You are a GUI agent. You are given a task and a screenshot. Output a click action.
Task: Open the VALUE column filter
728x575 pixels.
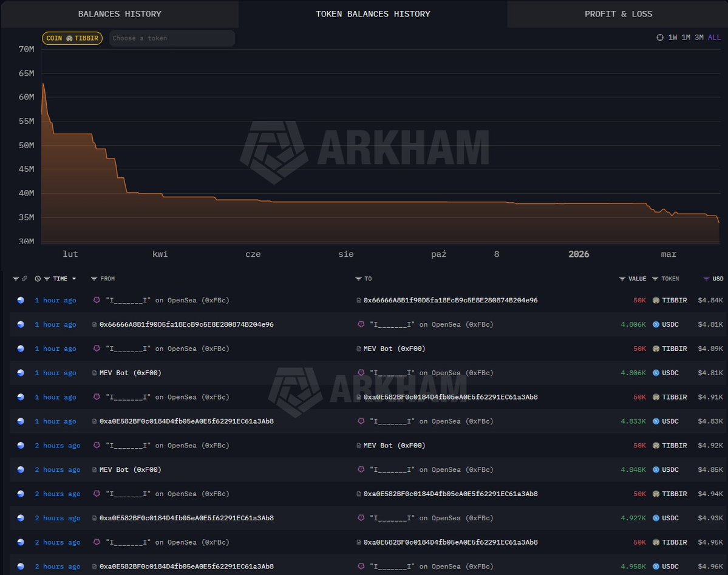pos(622,279)
